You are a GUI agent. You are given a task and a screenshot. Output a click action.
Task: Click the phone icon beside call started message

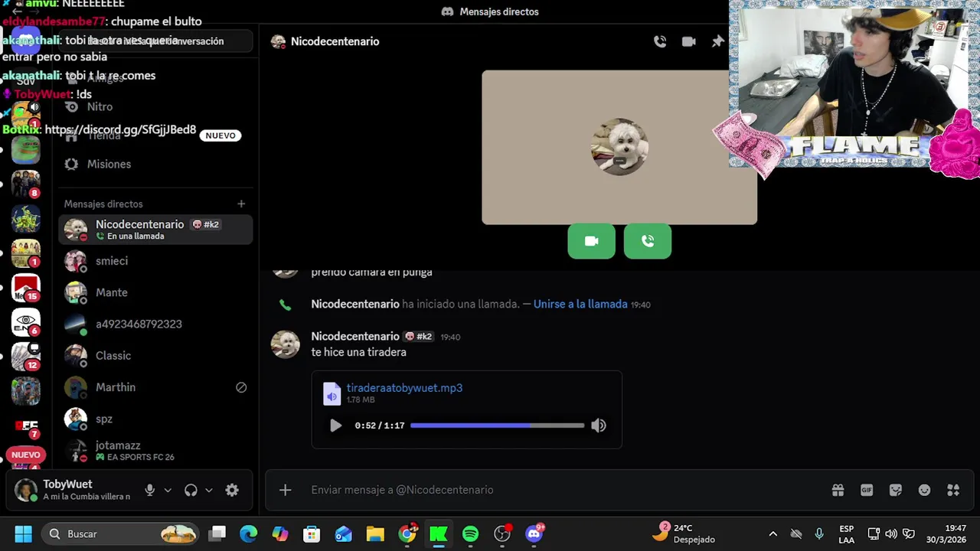click(285, 305)
